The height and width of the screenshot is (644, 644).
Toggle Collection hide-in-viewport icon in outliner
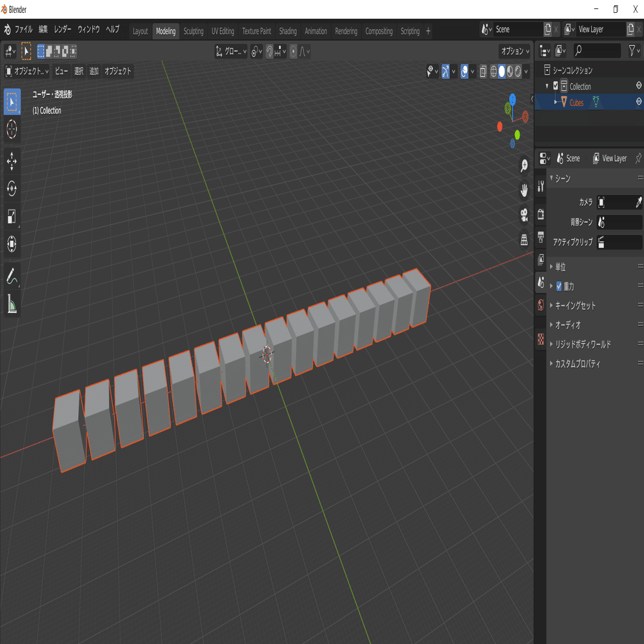click(639, 85)
